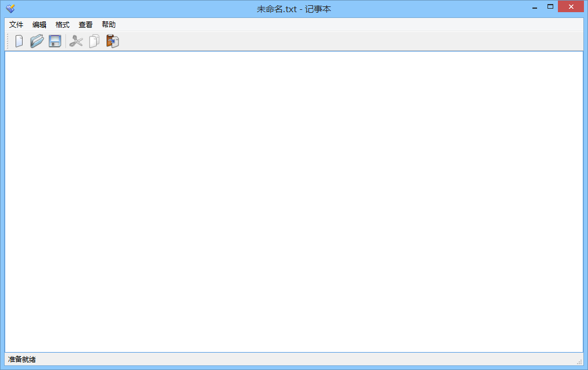The image size is (588, 370).
Task: Click the toolbar's dotted grip handle
Action: pos(8,41)
